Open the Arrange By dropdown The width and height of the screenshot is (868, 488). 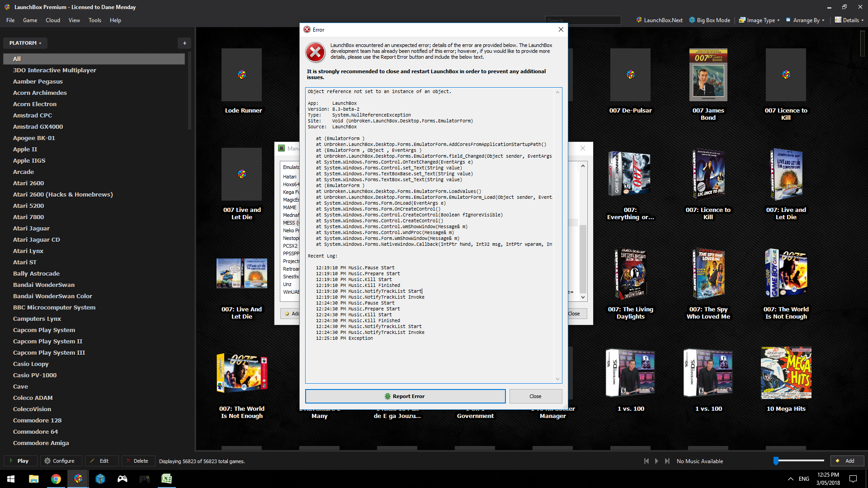pos(805,20)
